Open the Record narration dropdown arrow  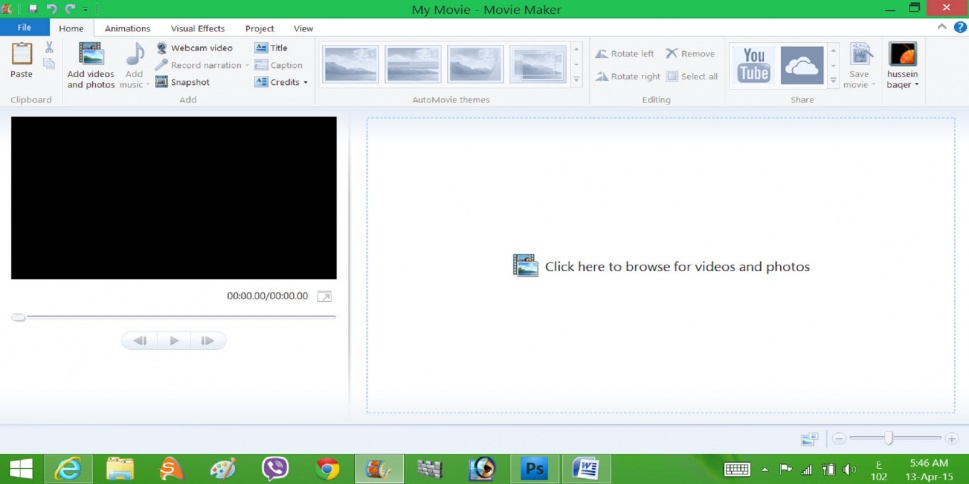click(x=247, y=65)
